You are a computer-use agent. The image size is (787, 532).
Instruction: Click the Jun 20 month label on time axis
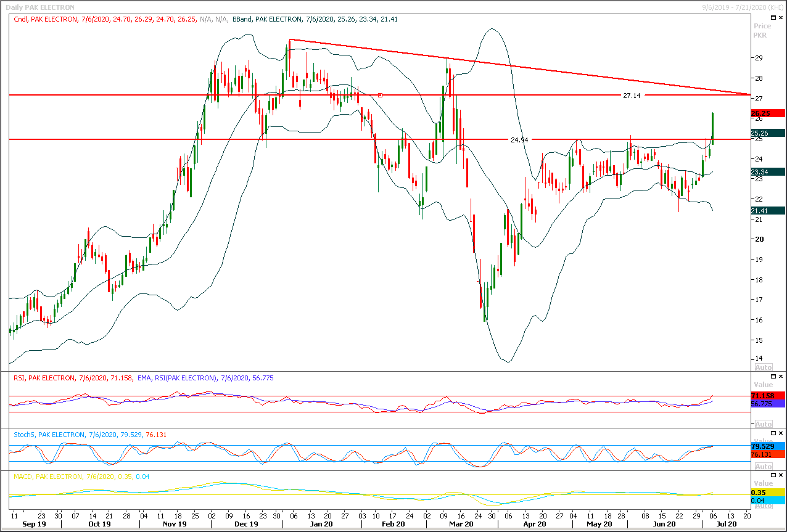click(664, 525)
